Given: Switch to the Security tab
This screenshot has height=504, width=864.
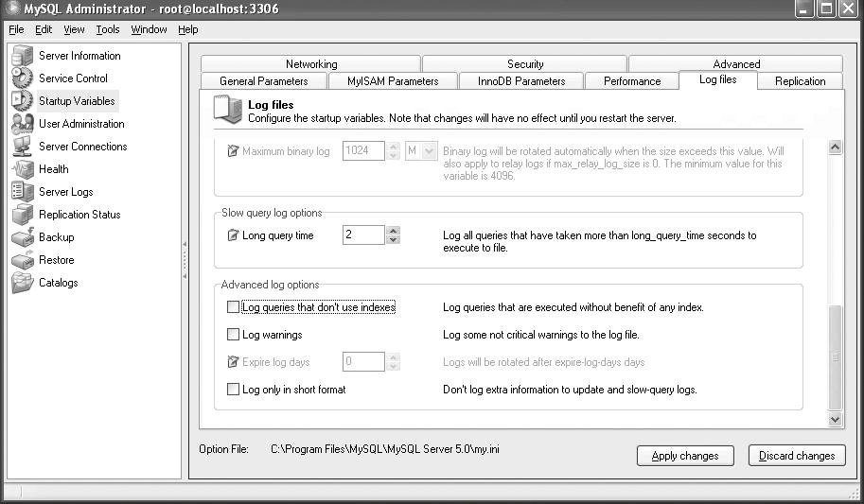Looking at the screenshot, I should click(x=525, y=64).
